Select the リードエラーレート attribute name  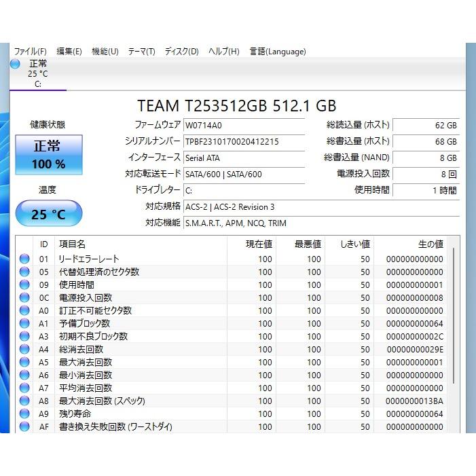pos(89,259)
